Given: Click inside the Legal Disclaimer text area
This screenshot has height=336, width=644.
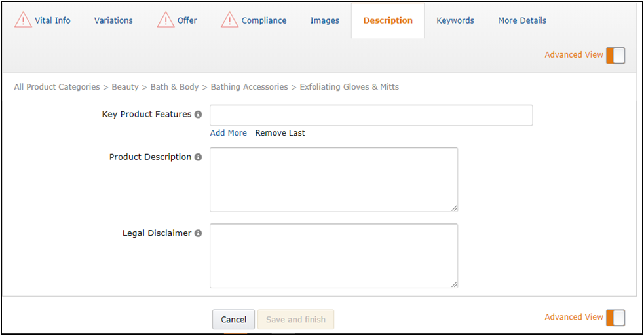Looking at the screenshot, I should 333,255.
